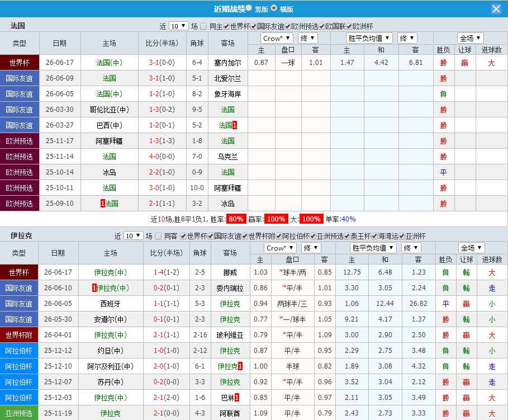Screen dimensions: 508x420
Task: Click 西班牙 home team name
Action: coord(111,304)
